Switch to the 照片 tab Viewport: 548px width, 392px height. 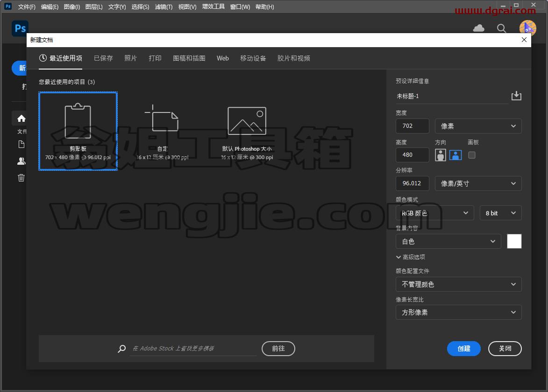point(130,58)
